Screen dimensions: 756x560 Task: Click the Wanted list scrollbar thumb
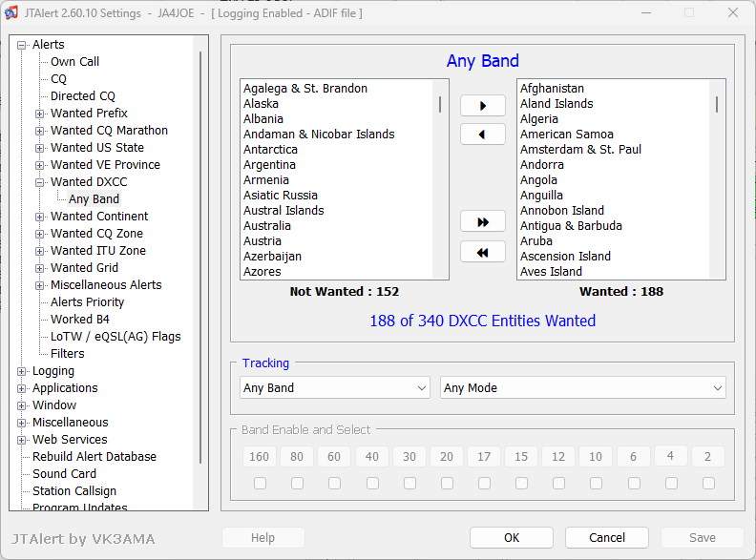coord(717,104)
